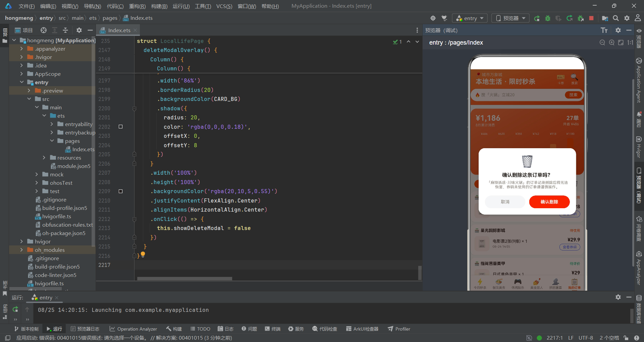Click the editor horizontal scrollbar thumb

tap(184, 279)
